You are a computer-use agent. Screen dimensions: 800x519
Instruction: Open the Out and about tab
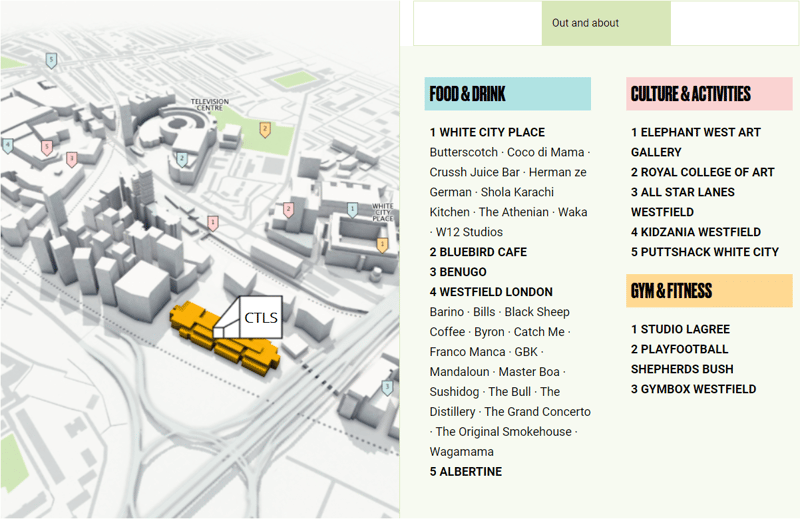tap(606, 23)
